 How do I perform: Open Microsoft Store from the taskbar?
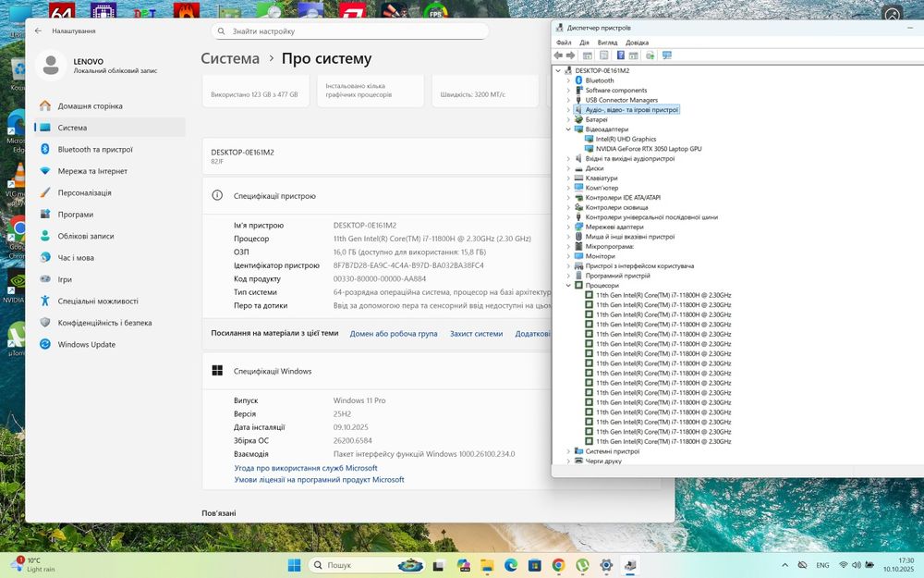534,565
